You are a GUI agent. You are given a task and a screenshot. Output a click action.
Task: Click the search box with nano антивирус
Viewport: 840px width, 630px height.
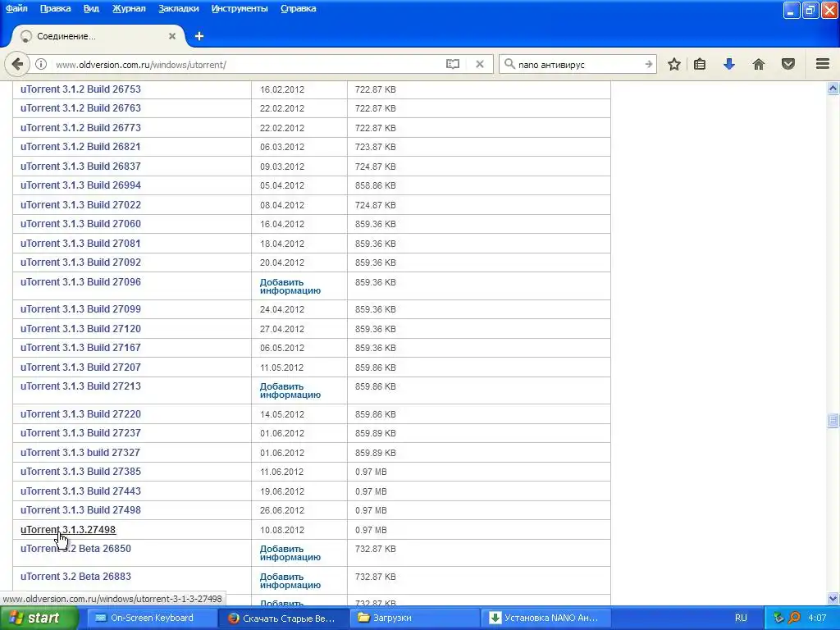pos(578,64)
